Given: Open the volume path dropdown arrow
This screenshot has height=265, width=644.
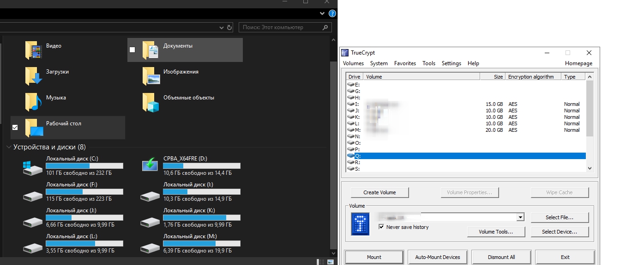Looking at the screenshot, I should 520,217.
